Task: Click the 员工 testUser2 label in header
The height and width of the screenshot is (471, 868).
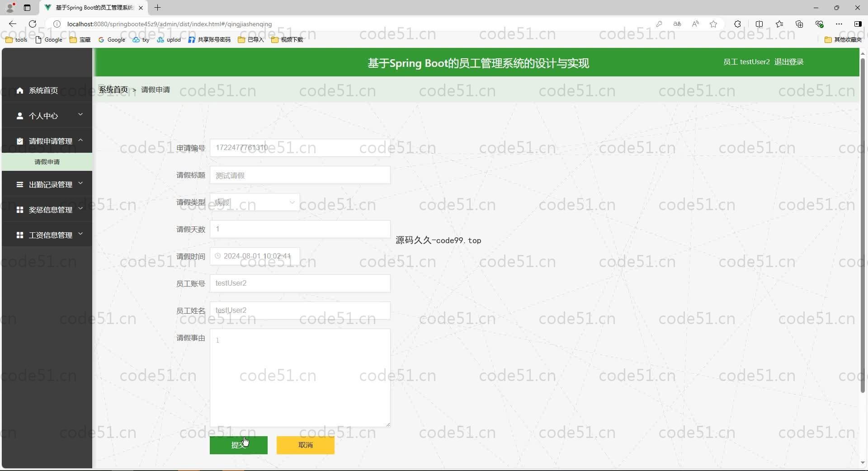Action: [746, 62]
